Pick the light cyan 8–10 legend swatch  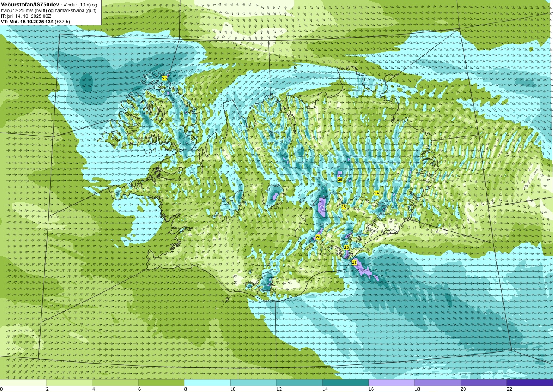(207, 383)
